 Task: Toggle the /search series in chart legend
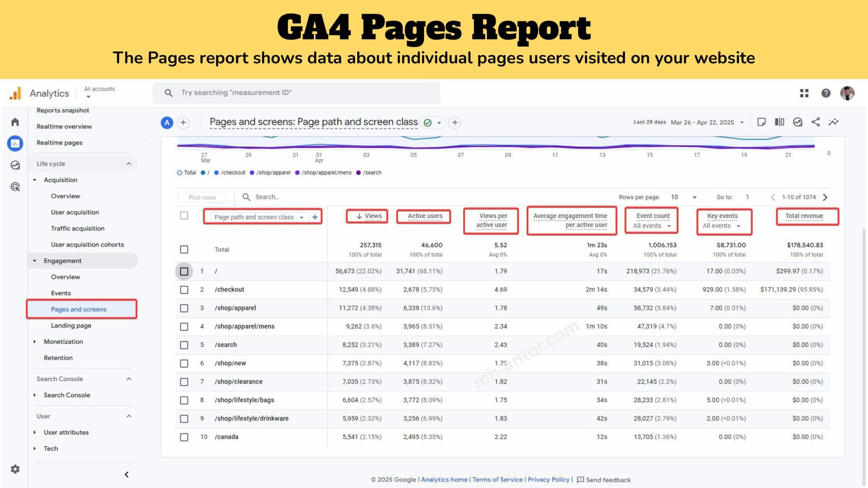click(x=369, y=172)
